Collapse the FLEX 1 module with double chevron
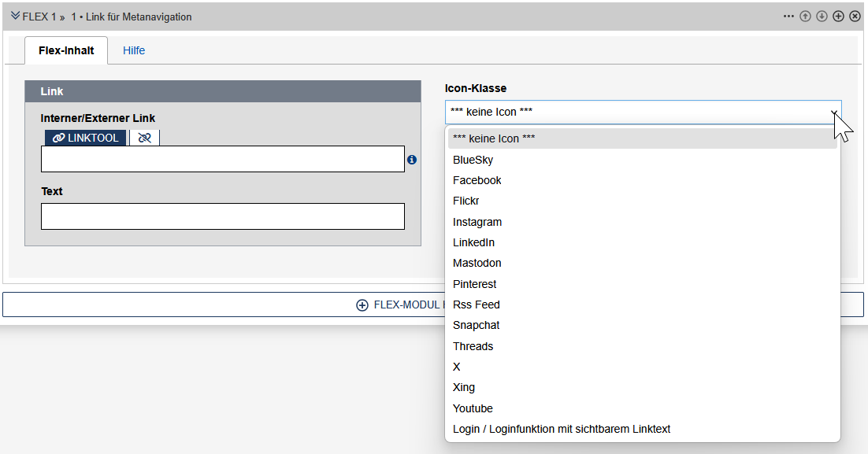This screenshot has width=868, height=454. click(15, 16)
